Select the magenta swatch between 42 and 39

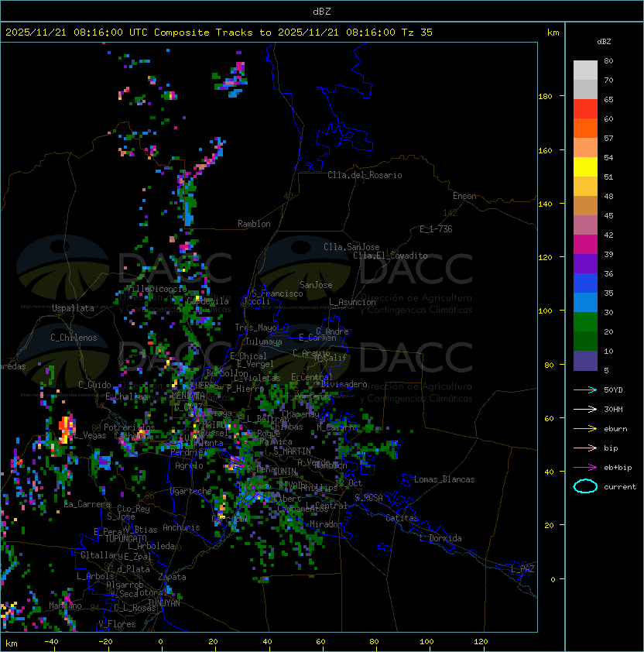pyautogui.click(x=585, y=244)
